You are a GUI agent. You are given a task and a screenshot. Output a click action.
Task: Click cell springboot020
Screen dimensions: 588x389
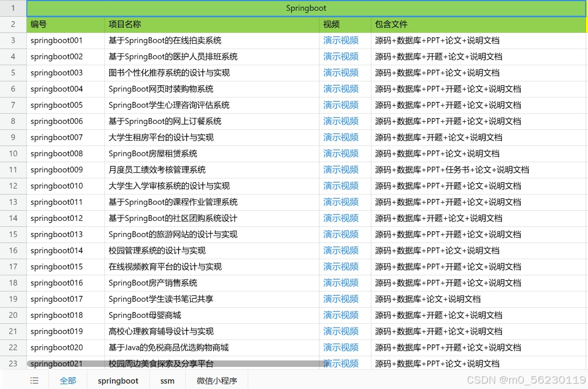tap(66, 347)
